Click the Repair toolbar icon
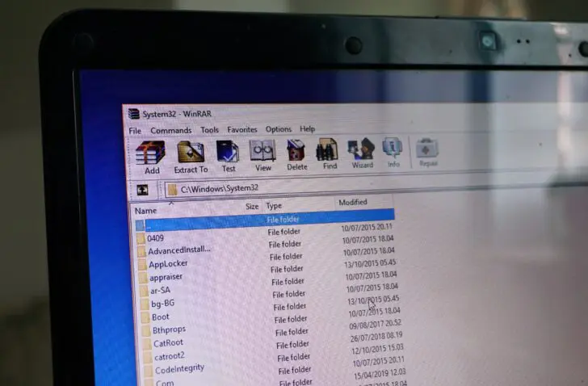588x386 pixels. tap(426, 148)
